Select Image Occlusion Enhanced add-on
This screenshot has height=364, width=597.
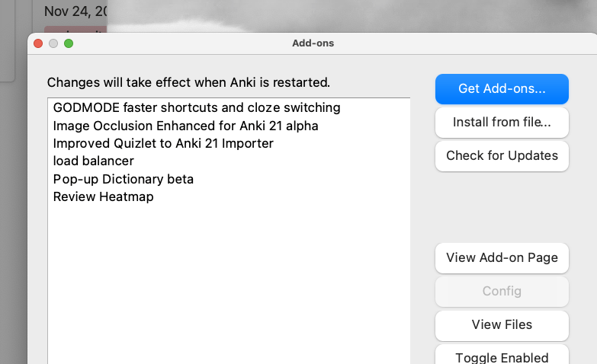185,125
